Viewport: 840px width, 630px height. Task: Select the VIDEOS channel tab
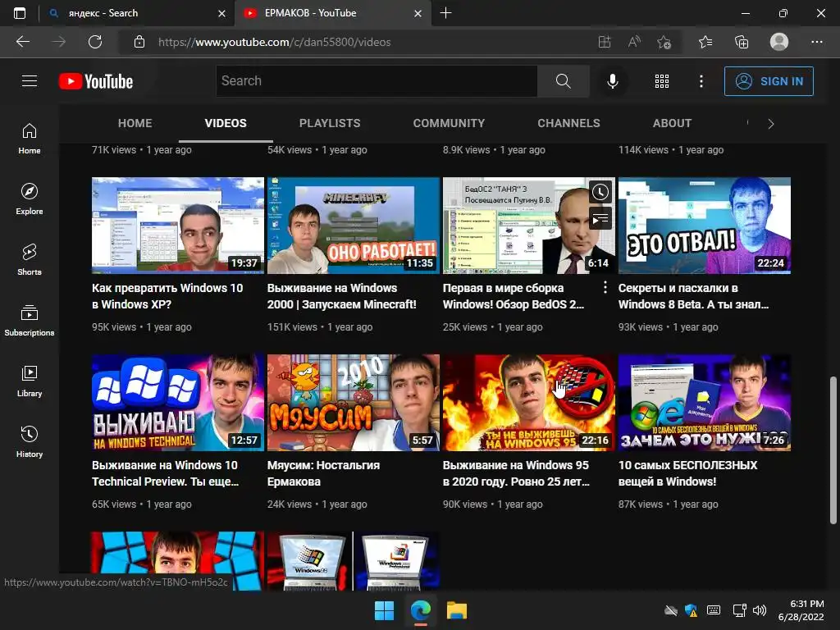226,123
